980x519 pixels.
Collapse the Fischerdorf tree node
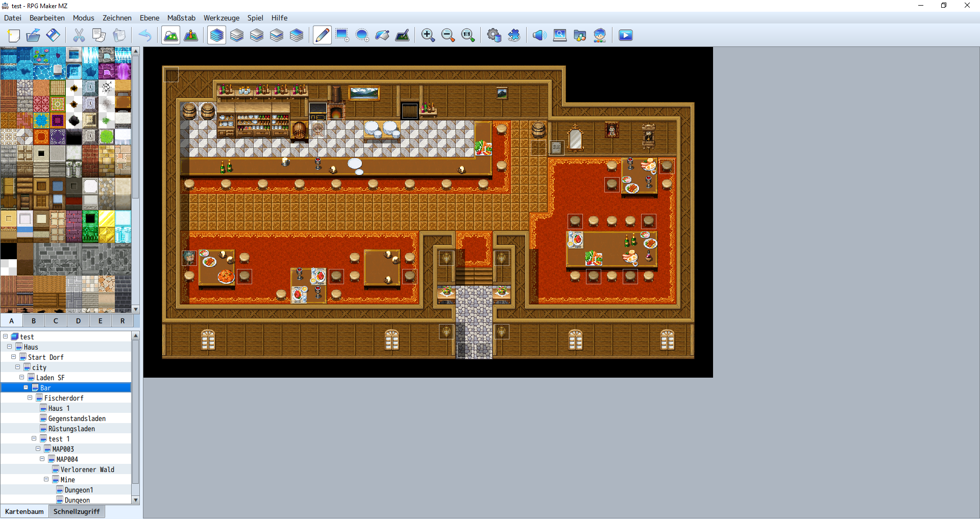(x=30, y=398)
